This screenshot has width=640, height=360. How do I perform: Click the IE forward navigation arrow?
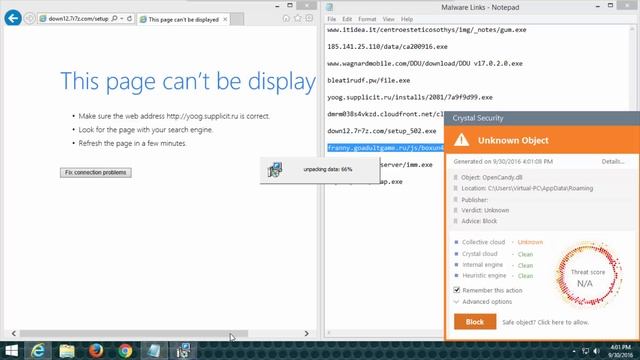pyautogui.click(x=29, y=19)
